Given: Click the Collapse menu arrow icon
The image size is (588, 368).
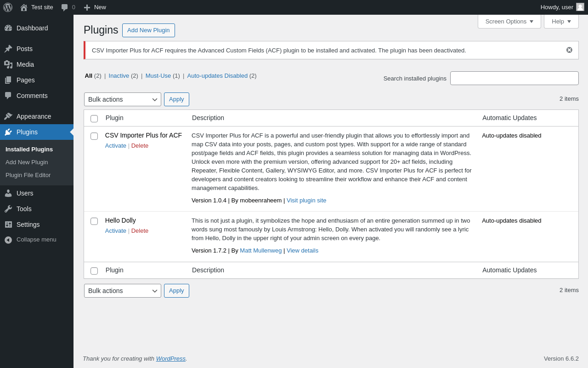Looking at the screenshot, I should (x=8, y=240).
